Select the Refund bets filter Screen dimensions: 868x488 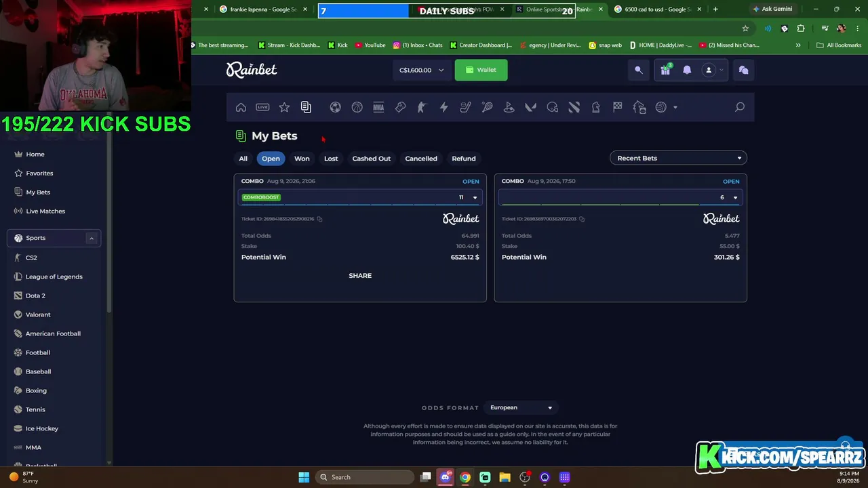464,159
